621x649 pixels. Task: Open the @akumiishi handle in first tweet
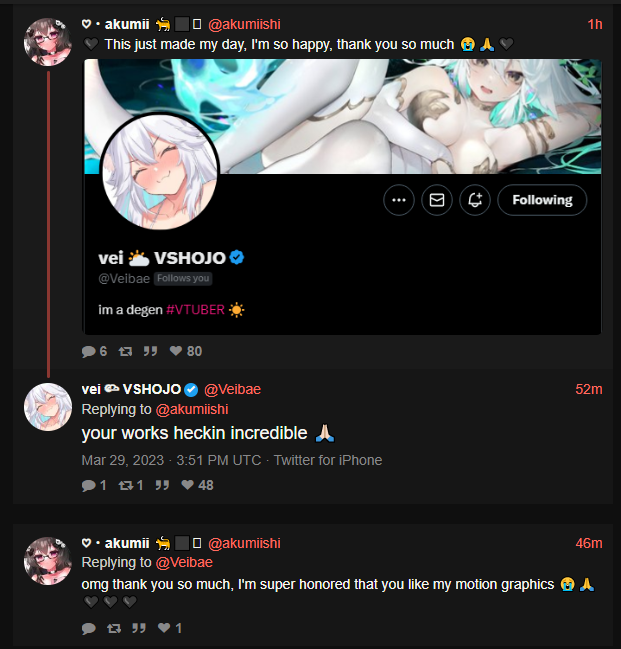pyautogui.click(x=244, y=24)
